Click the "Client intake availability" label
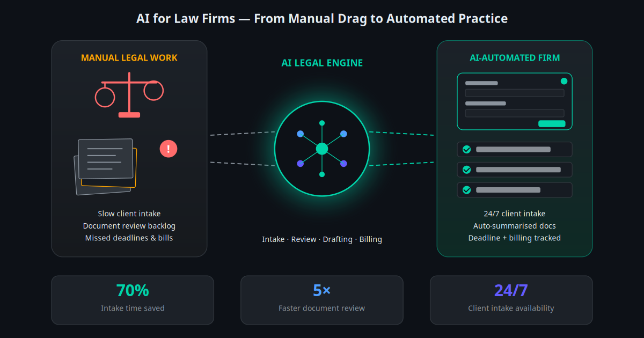 coord(511,308)
